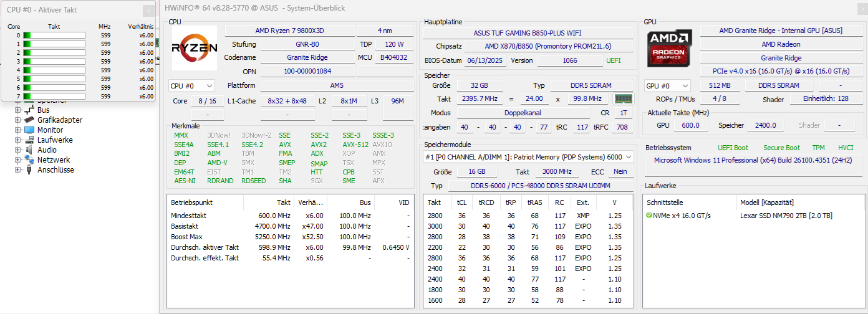The image size is (868, 314).
Task: Select the Boost Max row
Action: (291, 237)
